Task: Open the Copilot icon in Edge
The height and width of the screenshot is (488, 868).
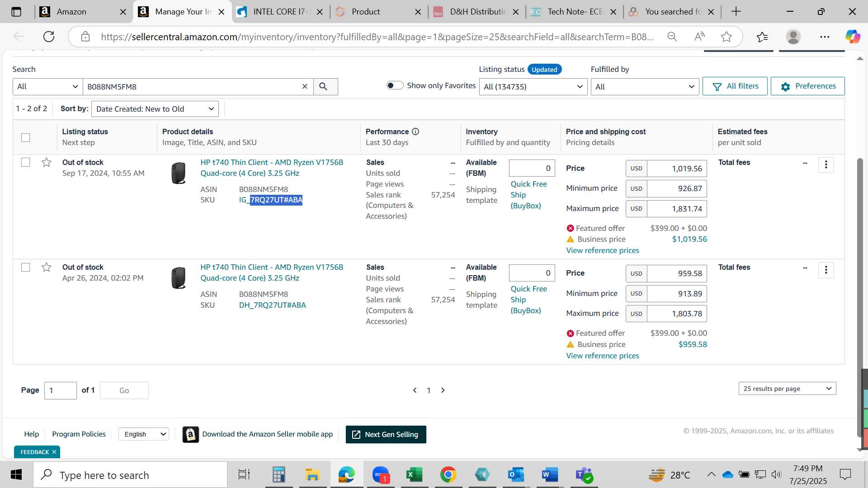Action: coord(853,37)
